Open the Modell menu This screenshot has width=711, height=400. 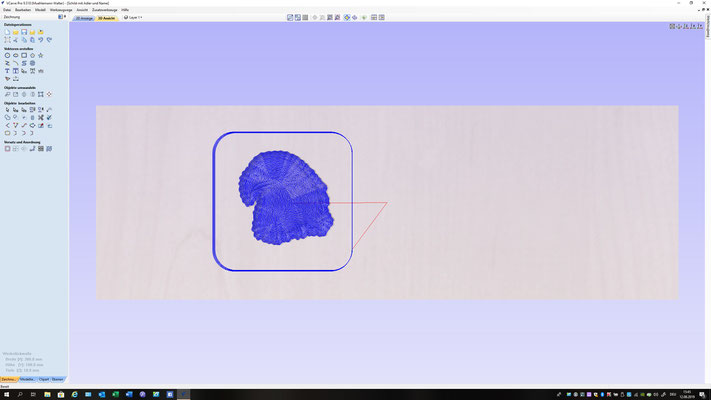pos(40,10)
